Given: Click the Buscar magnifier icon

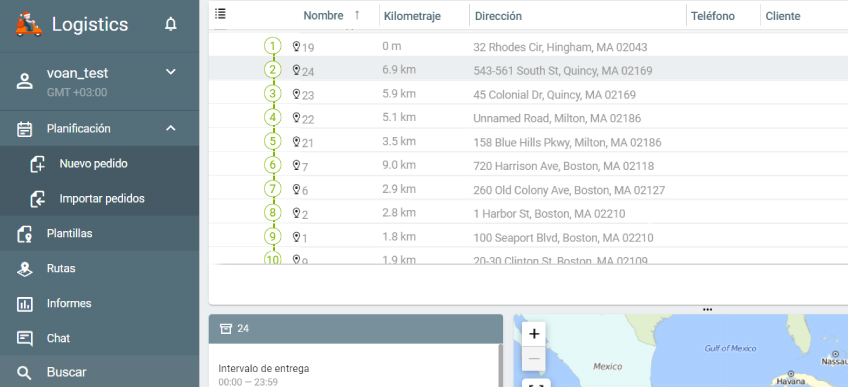Looking at the screenshot, I should pyautogui.click(x=24, y=373).
